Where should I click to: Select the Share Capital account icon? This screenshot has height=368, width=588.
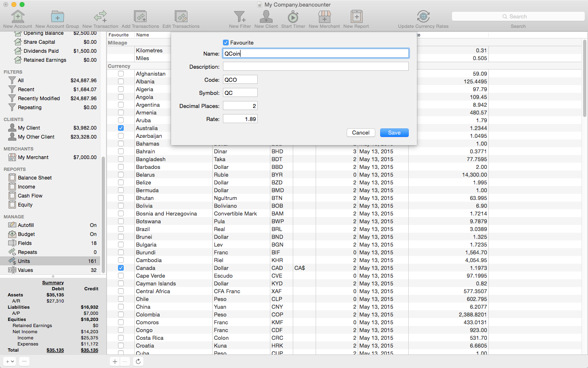tap(18, 42)
